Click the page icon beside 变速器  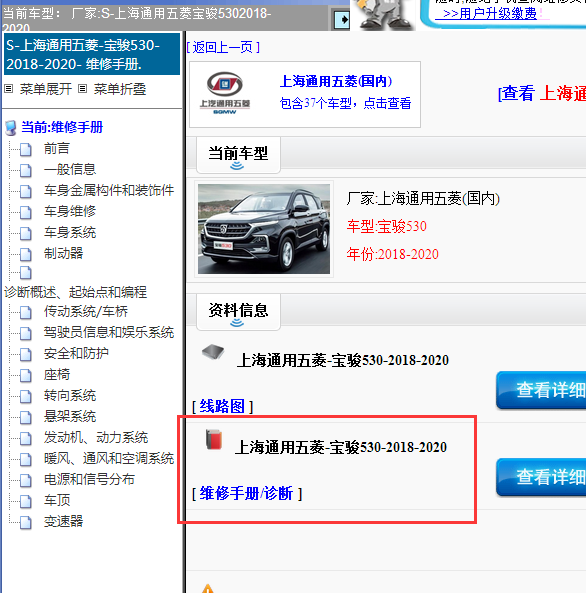click(x=26, y=522)
